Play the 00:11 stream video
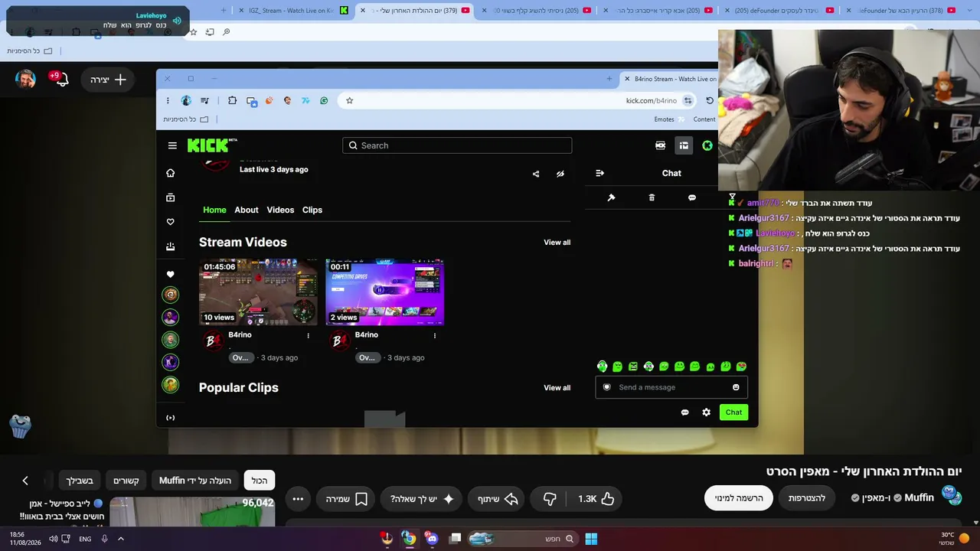 tap(384, 292)
